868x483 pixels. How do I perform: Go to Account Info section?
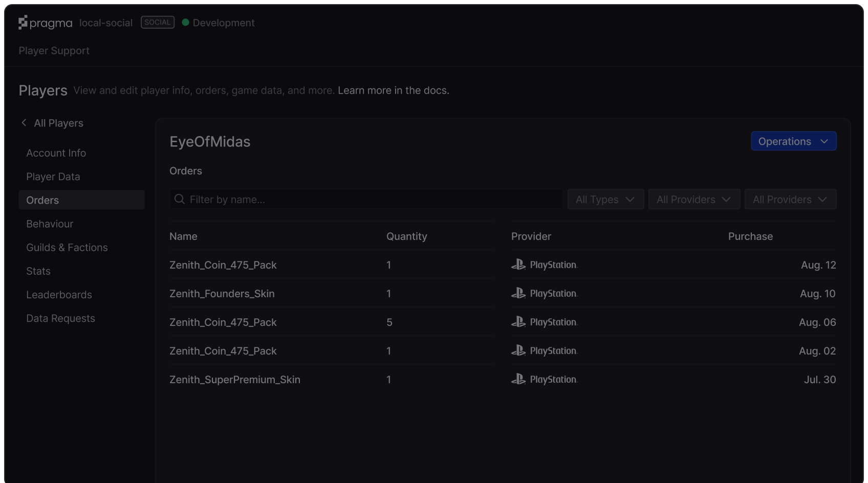click(56, 153)
